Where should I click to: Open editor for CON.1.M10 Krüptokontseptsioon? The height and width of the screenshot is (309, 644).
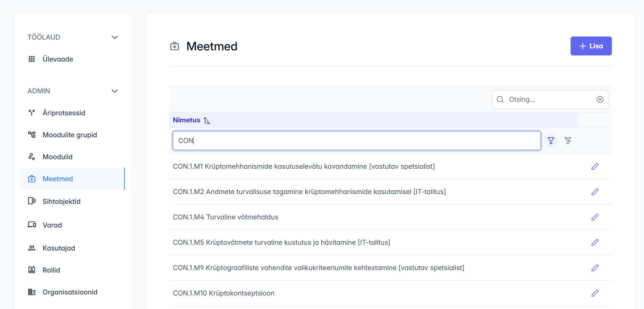click(x=595, y=293)
